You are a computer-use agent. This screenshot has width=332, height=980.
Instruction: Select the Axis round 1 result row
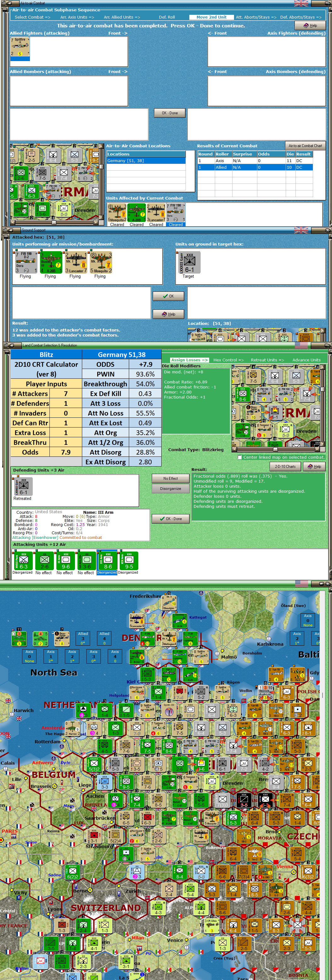point(255,161)
